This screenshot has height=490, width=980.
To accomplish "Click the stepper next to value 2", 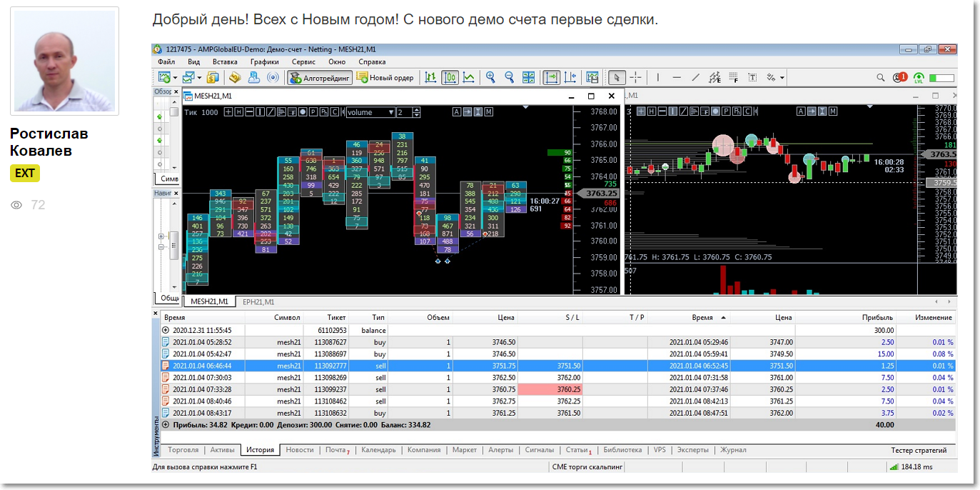I will click(x=417, y=112).
